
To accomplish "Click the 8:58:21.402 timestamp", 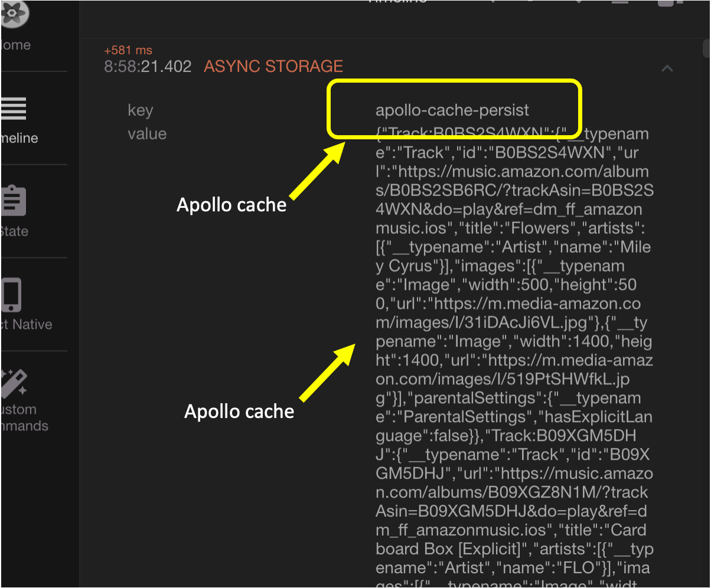I will click(148, 67).
